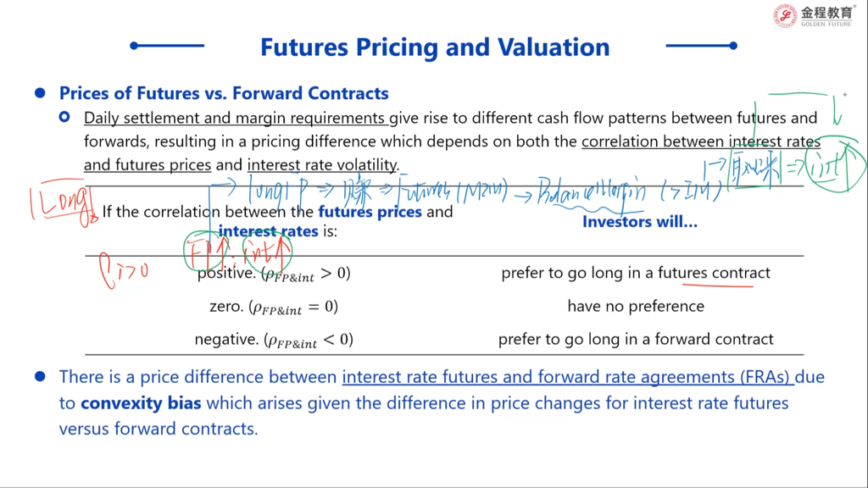This screenshot has height=488, width=868.
Task: Click underlined "Daily settlement and margin requirements"
Action: click(236, 119)
